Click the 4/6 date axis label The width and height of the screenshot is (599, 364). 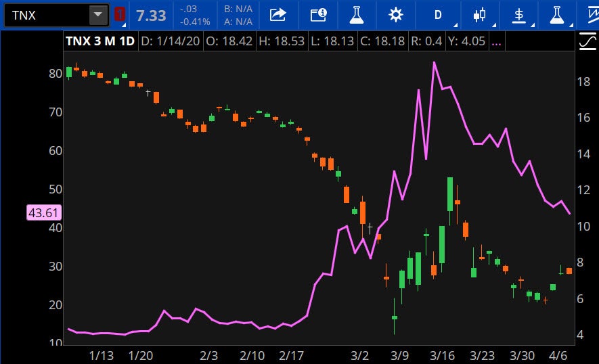[x=558, y=356]
